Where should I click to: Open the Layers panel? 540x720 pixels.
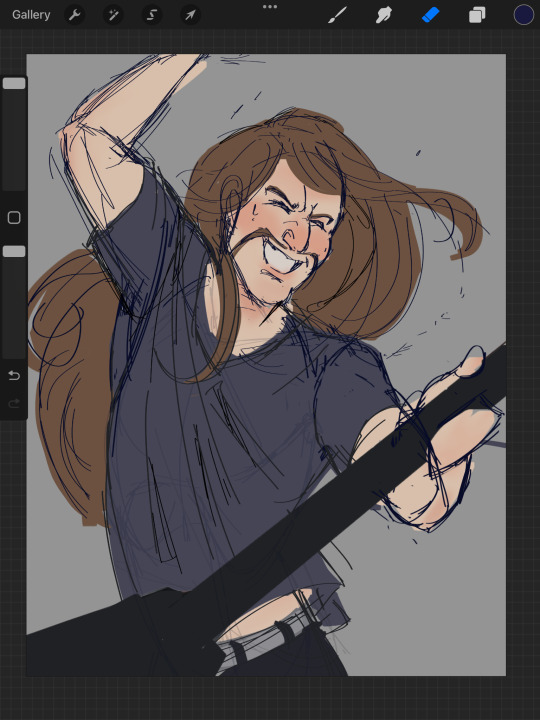coord(477,15)
